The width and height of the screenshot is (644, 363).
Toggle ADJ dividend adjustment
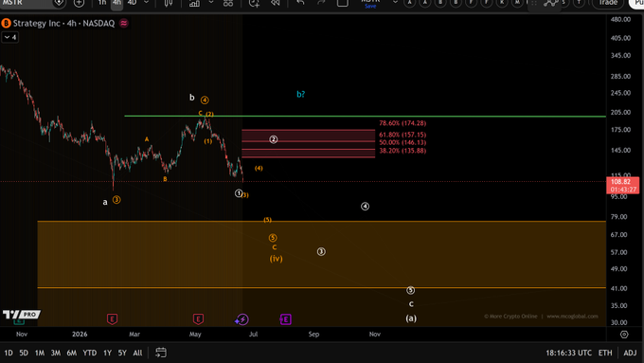coord(630,353)
